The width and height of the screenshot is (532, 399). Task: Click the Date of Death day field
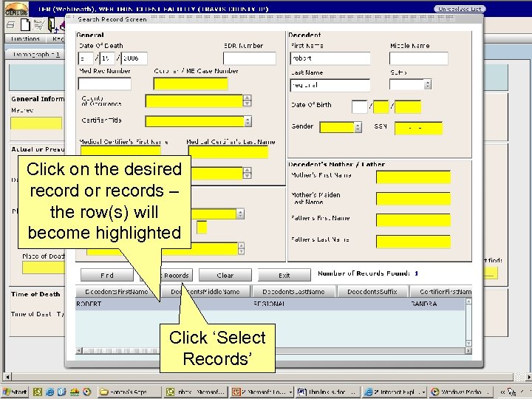pyautogui.click(x=107, y=58)
